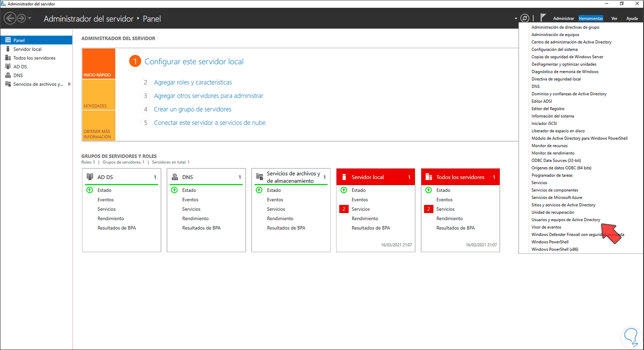644x350 pixels.
Task: Select the AD DS icon in the sidebar
Action: coord(8,67)
